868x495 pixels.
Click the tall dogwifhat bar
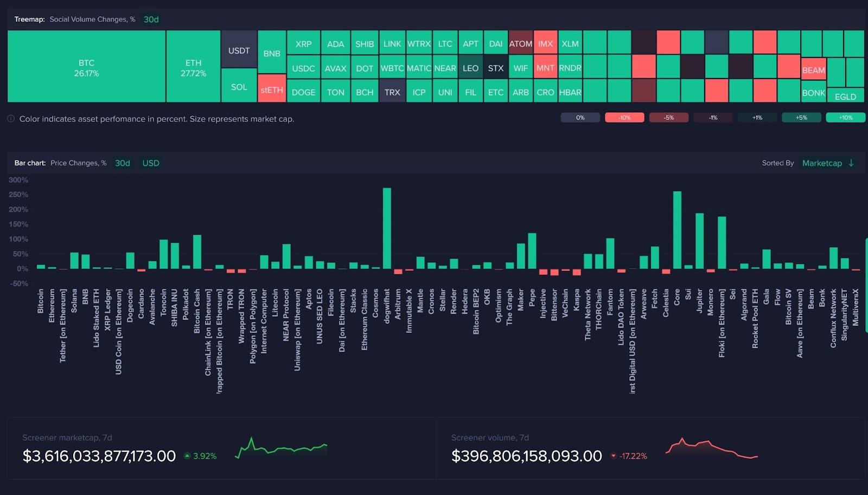click(x=387, y=228)
